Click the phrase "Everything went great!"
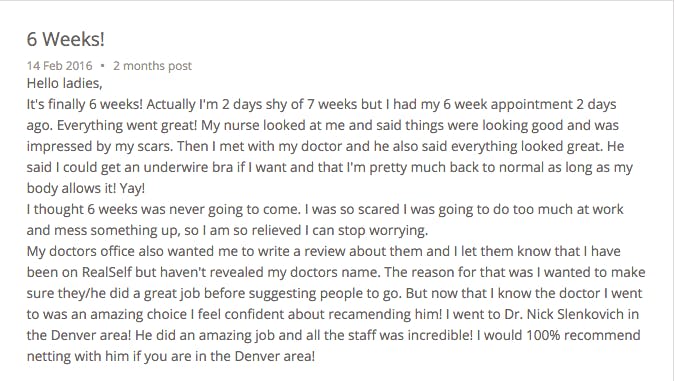Viewport: 675px width, 381px height. pos(127,125)
